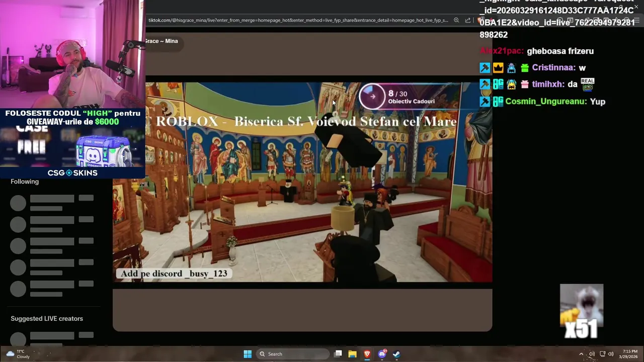The width and height of the screenshot is (644, 362).
Task: Click the 'gheboasa frizeru' chat message
Action: (560, 51)
